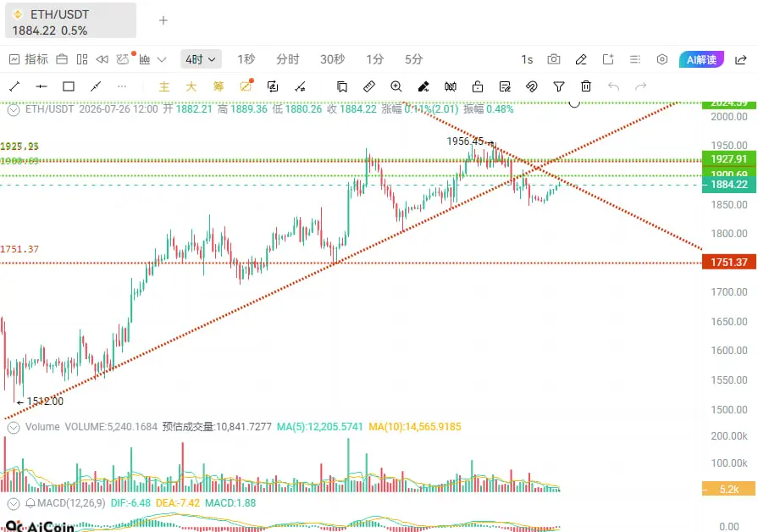This screenshot has height=532, width=758.
Task: Open the list lines menu icon
Action: 635,59
